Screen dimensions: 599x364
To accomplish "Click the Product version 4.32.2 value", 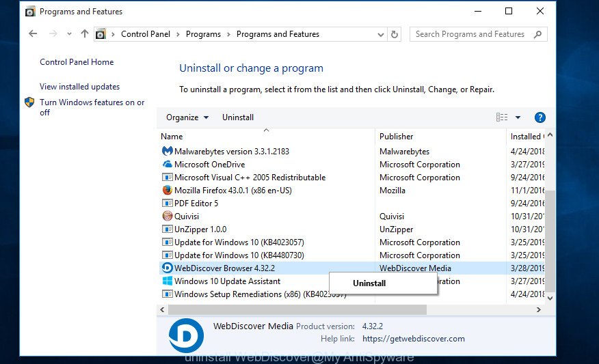I will pyautogui.click(x=373, y=326).
